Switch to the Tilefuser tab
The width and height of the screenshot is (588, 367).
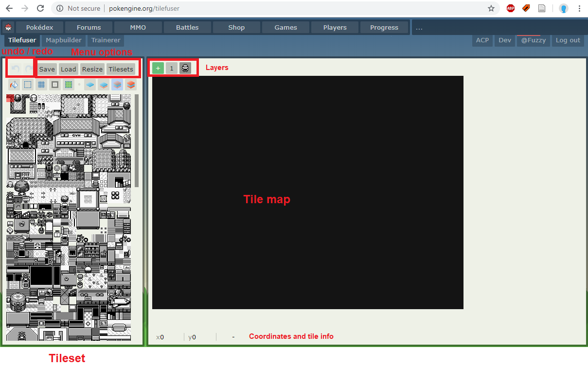22,40
